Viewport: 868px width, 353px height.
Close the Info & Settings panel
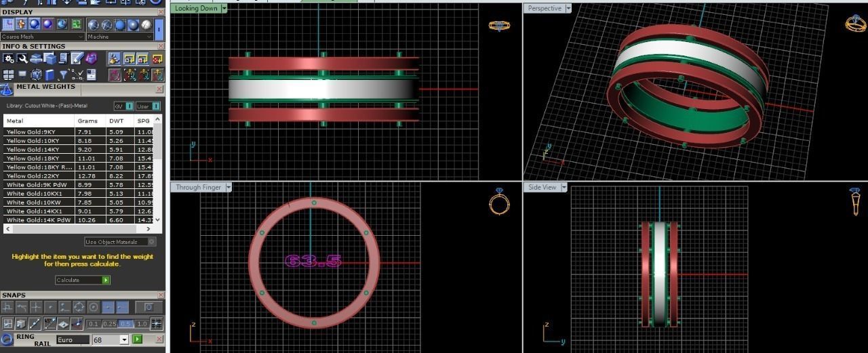(161, 46)
